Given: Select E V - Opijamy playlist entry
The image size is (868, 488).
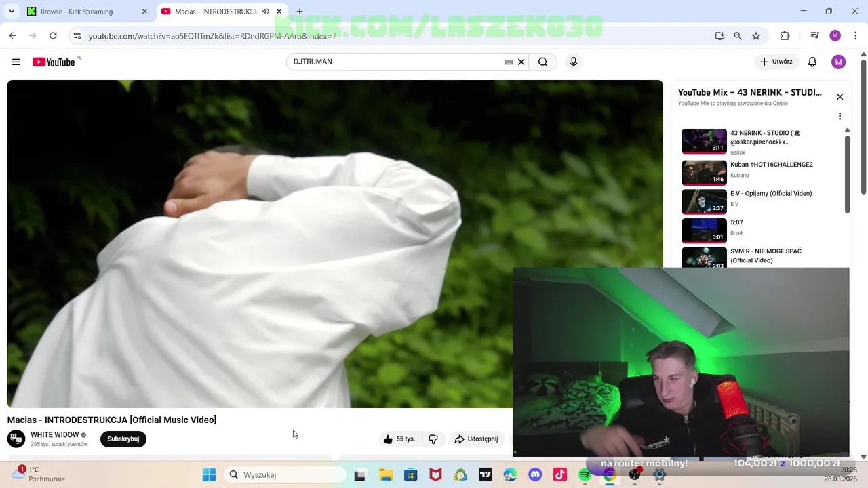Looking at the screenshot, I should point(759,201).
